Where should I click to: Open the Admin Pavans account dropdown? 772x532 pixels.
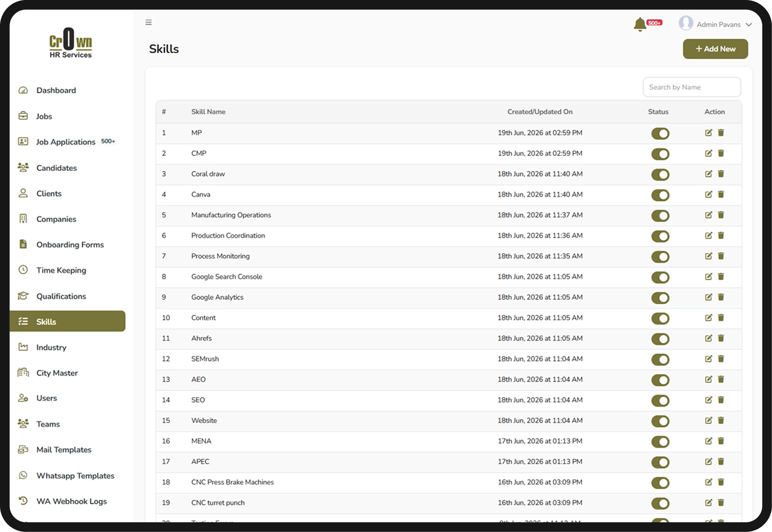click(716, 24)
